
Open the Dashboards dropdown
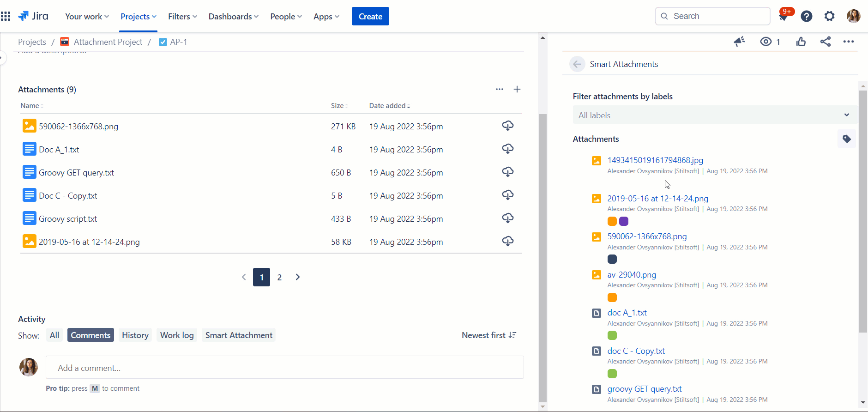[x=234, y=17]
